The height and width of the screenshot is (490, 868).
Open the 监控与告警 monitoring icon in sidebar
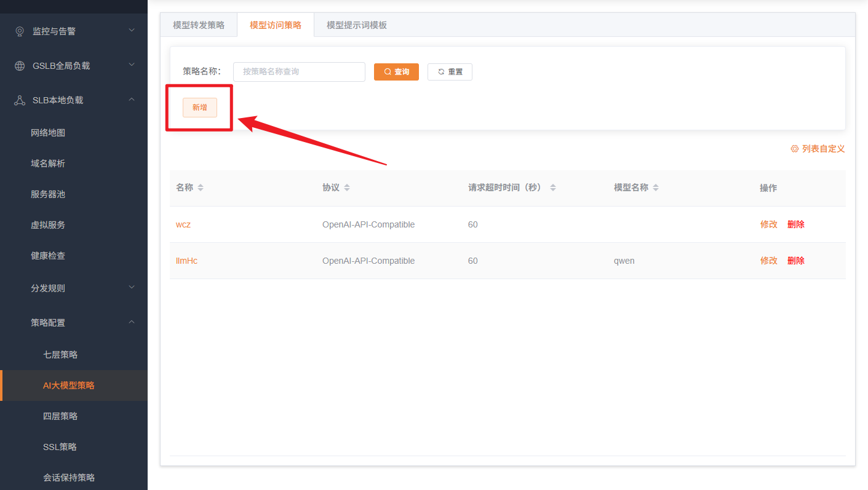pos(19,30)
